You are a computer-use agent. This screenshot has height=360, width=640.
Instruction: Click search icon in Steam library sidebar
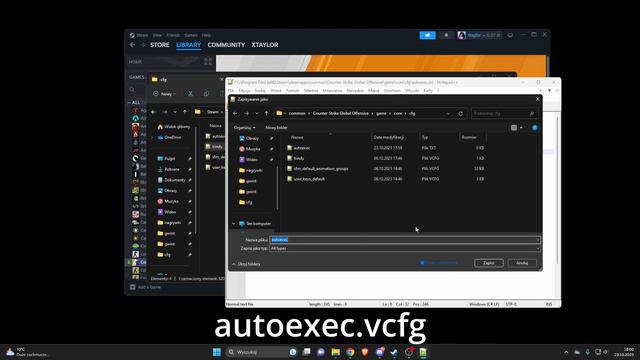pos(132,89)
